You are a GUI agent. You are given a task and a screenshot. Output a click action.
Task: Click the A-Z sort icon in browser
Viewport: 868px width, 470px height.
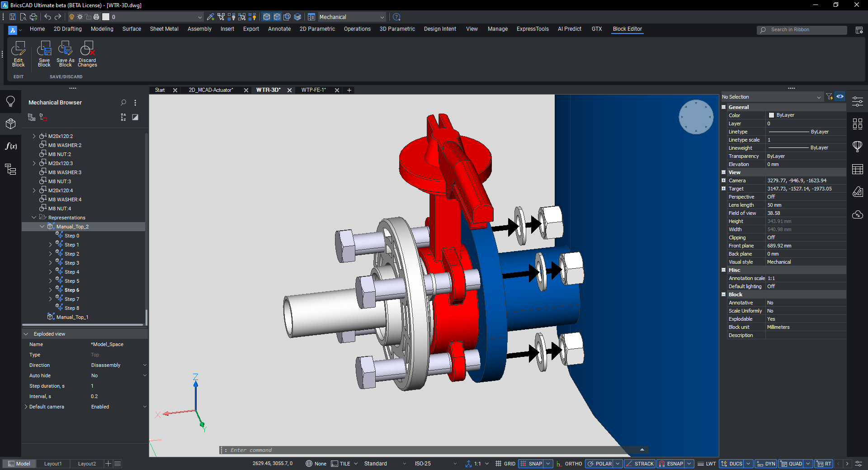click(x=123, y=117)
